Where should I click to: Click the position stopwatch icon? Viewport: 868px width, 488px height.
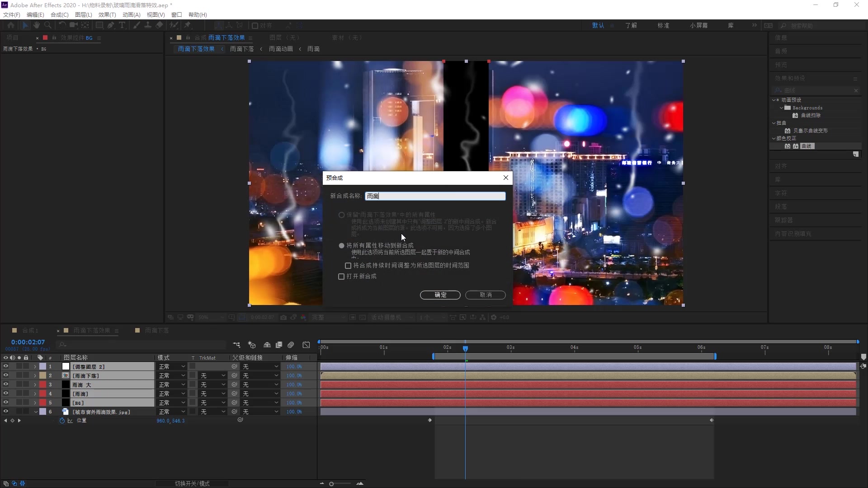(62, 421)
